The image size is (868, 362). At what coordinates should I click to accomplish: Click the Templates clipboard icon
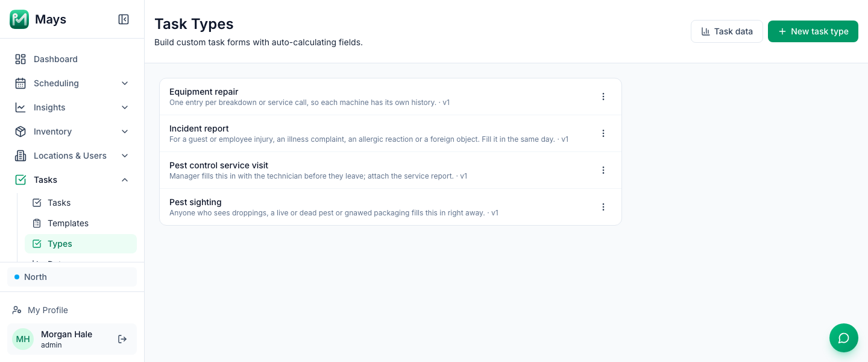pos(37,223)
